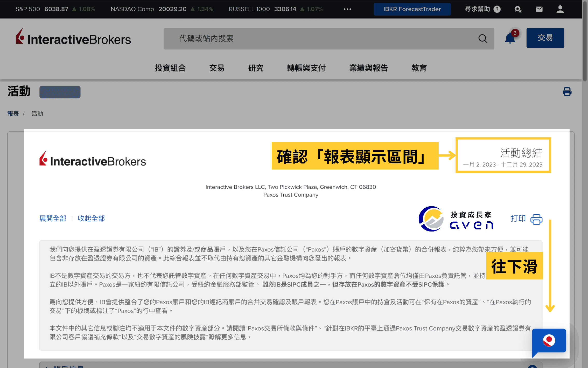Open messages with the envelope icon

(539, 9)
